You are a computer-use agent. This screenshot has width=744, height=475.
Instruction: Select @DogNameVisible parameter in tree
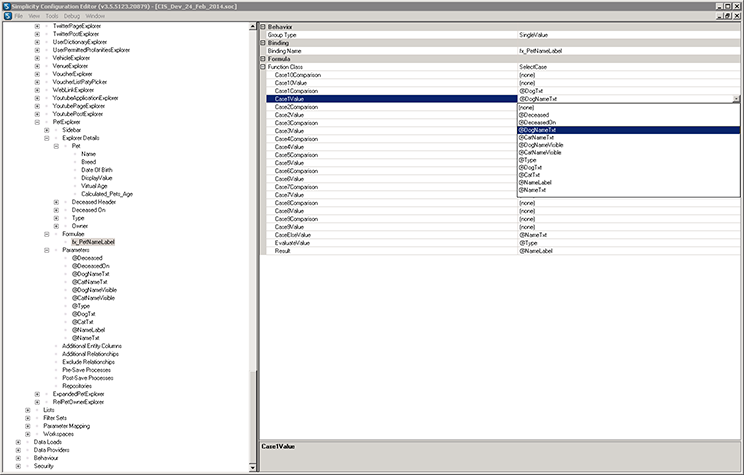pyautogui.click(x=94, y=290)
